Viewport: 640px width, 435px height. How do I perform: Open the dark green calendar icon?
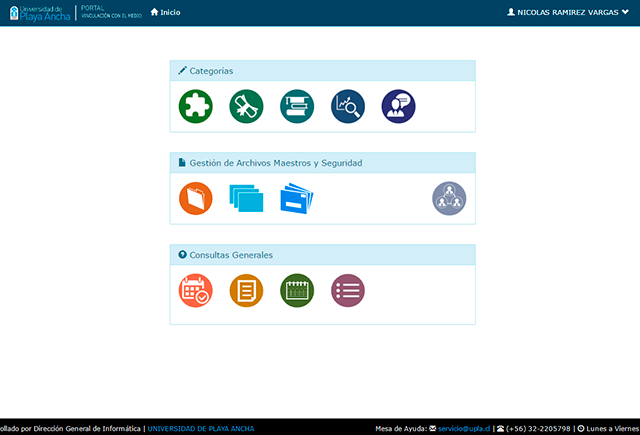(297, 291)
